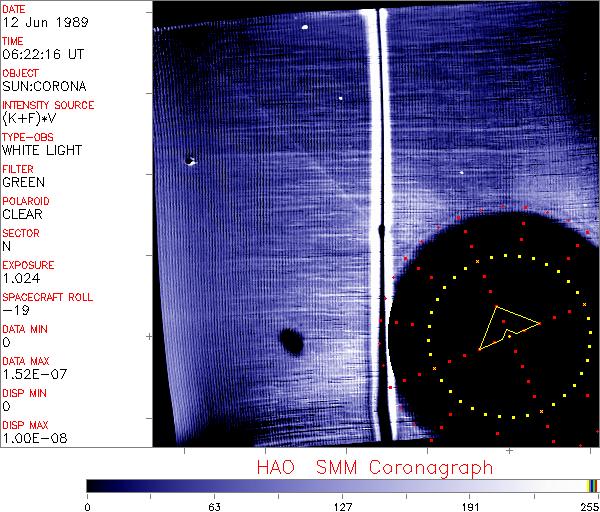The height and width of the screenshot is (512, 600).
Task: Click the dark oval blemish in the lower-left corona
Action: (291, 342)
